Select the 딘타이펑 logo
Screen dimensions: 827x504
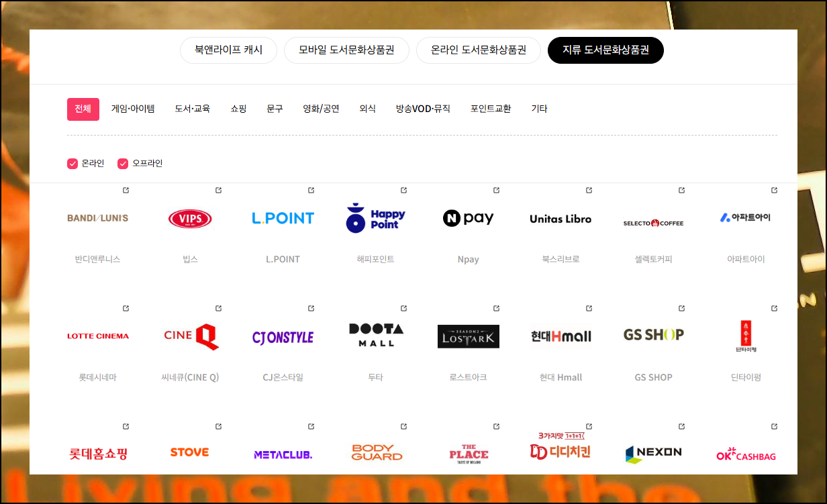click(x=746, y=336)
